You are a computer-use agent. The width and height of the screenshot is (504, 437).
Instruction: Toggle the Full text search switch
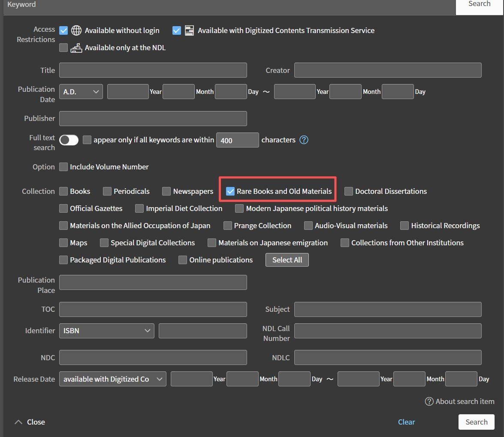tap(69, 140)
